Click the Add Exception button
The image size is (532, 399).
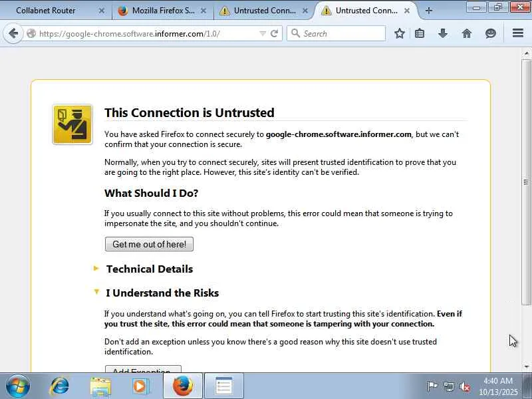(143, 370)
